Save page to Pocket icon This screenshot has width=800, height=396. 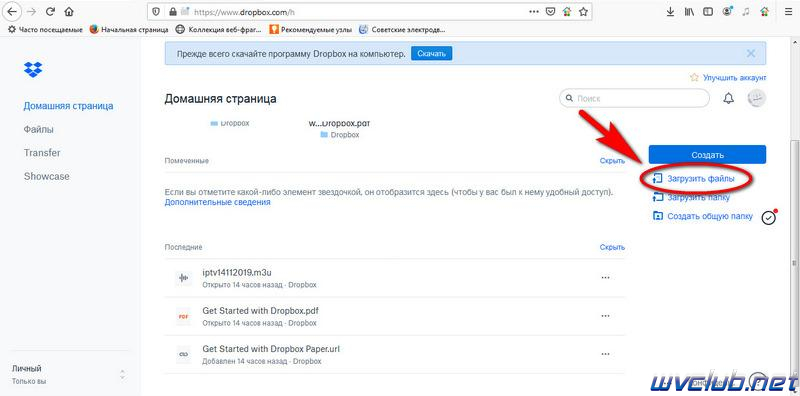550,11
